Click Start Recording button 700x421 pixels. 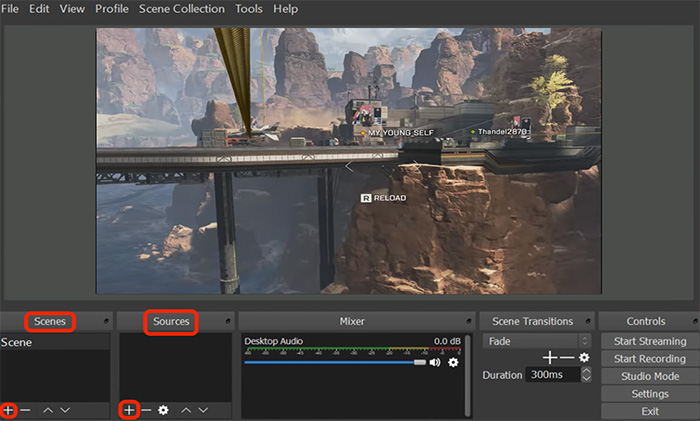(x=650, y=358)
